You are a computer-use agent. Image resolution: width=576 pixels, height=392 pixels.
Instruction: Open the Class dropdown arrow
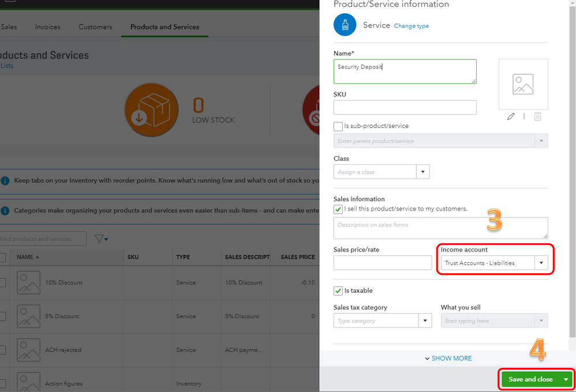tap(423, 172)
